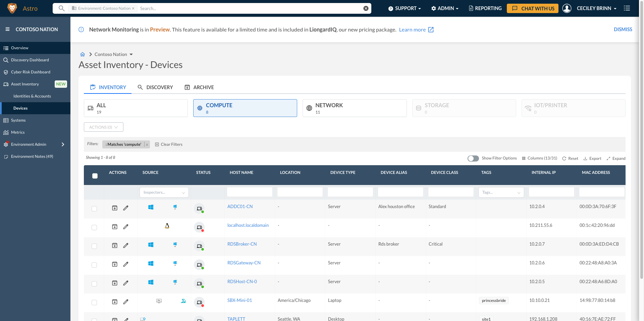Image resolution: width=644 pixels, height=321 pixels.
Task: Open the Inspectors source filter dropdown
Action: [164, 192]
